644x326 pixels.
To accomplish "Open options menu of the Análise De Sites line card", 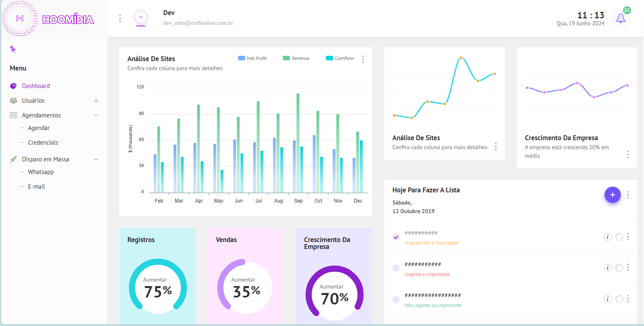I will click(x=495, y=146).
